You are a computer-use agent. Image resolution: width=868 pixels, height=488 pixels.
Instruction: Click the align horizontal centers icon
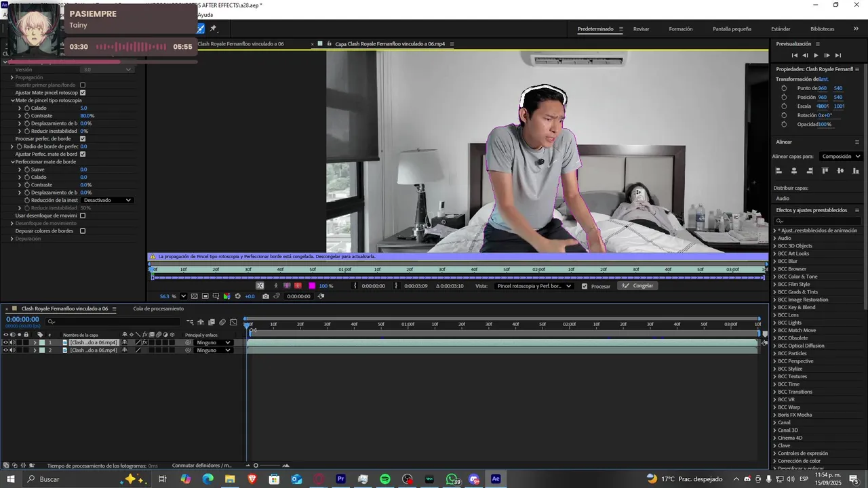(794, 171)
